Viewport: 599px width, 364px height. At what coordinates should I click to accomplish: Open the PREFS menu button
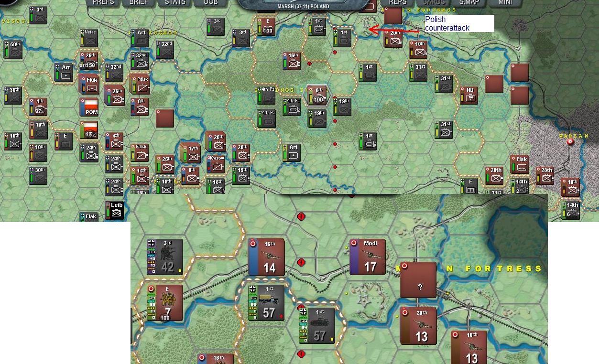click(103, 2)
